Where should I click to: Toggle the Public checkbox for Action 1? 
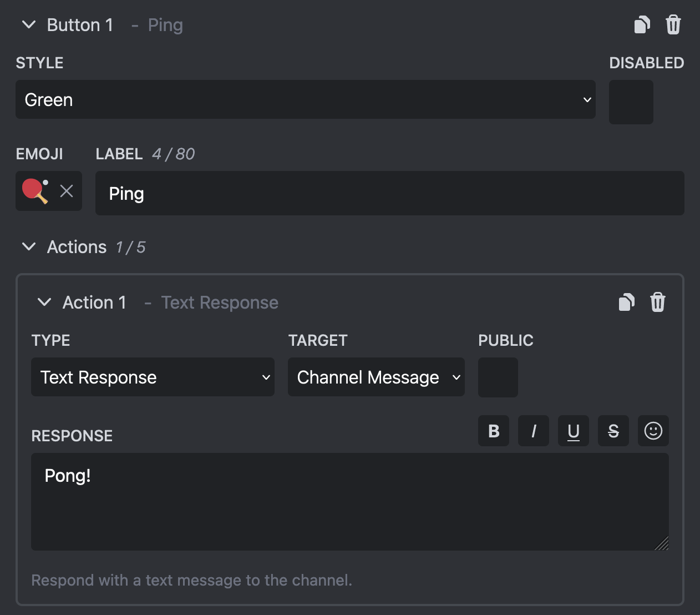pos(498,377)
